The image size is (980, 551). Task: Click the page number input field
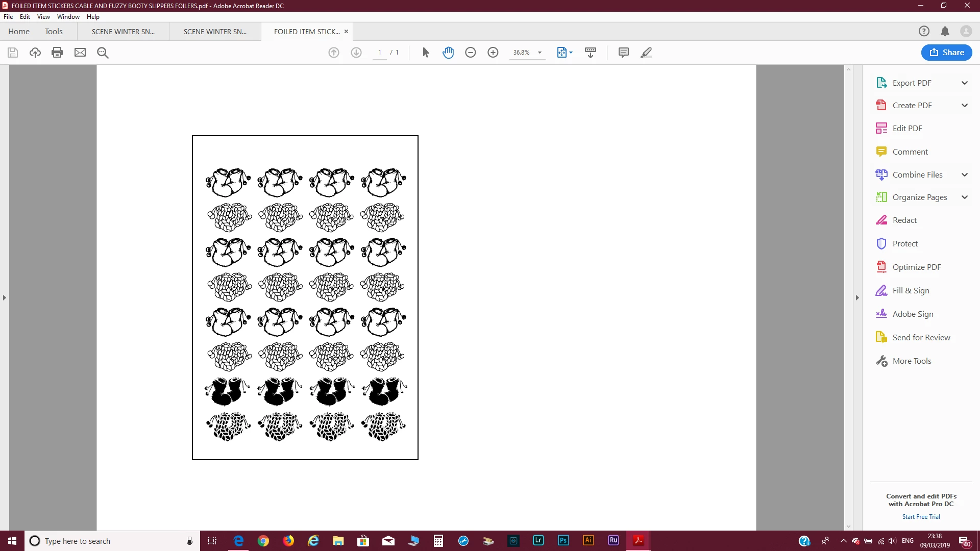pos(380,53)
